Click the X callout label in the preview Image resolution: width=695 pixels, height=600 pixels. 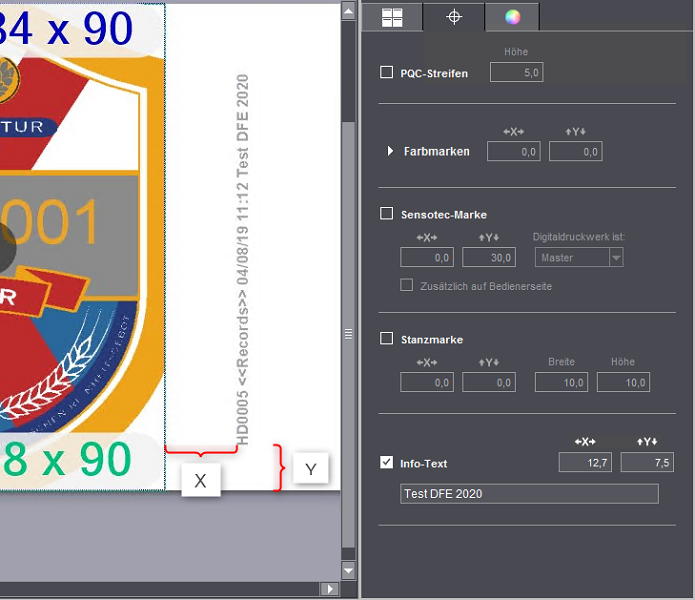(x=200, y=480)
